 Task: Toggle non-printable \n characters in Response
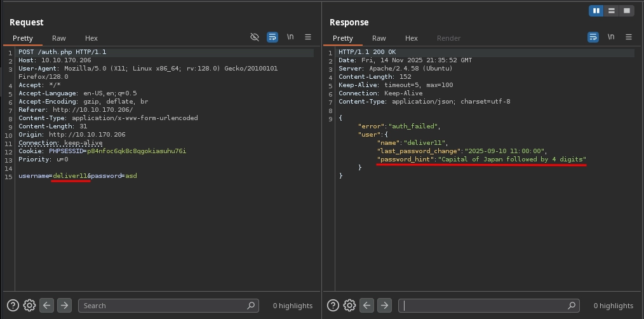(611, 37)
